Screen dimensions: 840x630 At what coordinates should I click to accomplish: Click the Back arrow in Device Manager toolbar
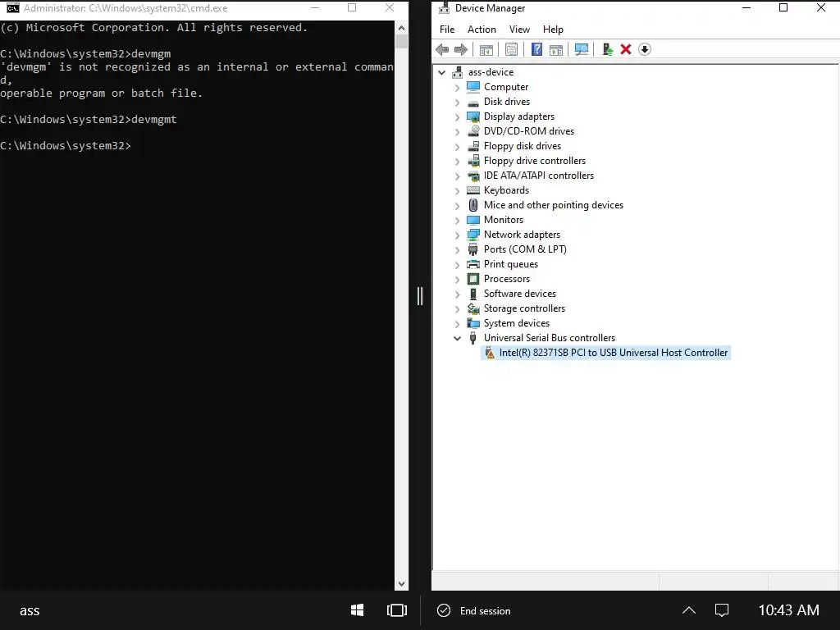click(442, 50)
